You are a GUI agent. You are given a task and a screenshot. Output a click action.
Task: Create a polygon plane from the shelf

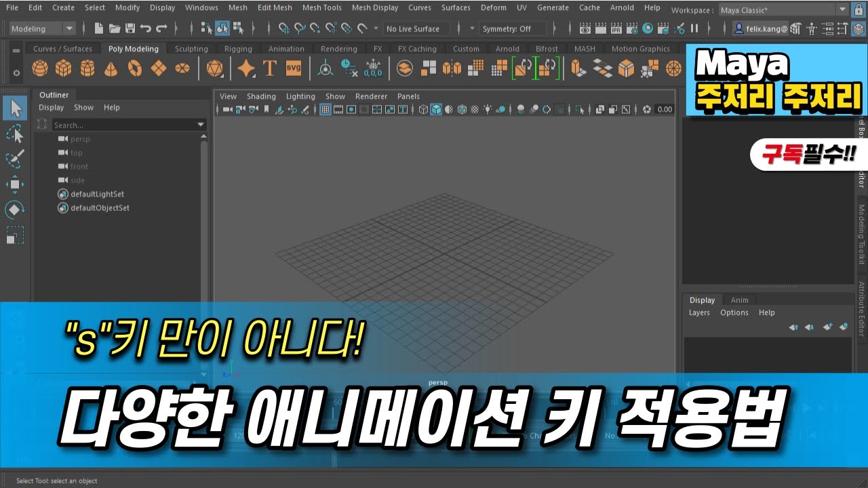click(158, 68)
